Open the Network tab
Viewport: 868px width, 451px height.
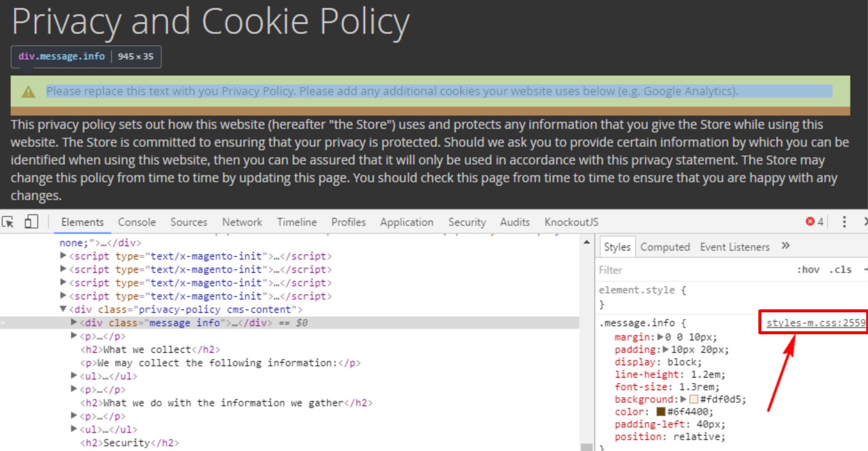[242, 222]
